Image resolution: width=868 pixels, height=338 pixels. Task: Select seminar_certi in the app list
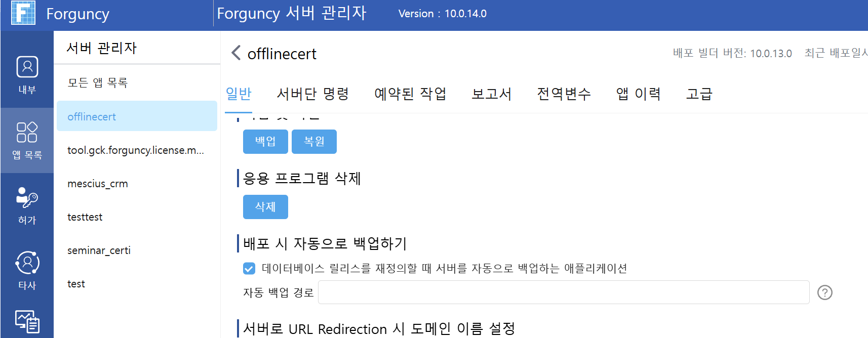point(137,250)
